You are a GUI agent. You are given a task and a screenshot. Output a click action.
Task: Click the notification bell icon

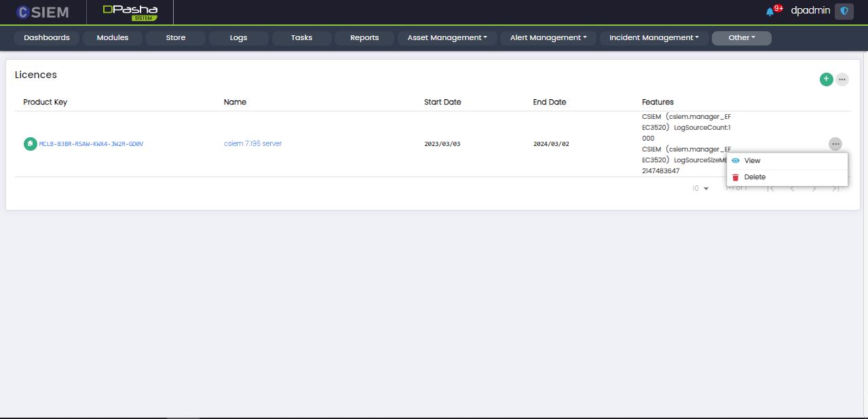770,12
